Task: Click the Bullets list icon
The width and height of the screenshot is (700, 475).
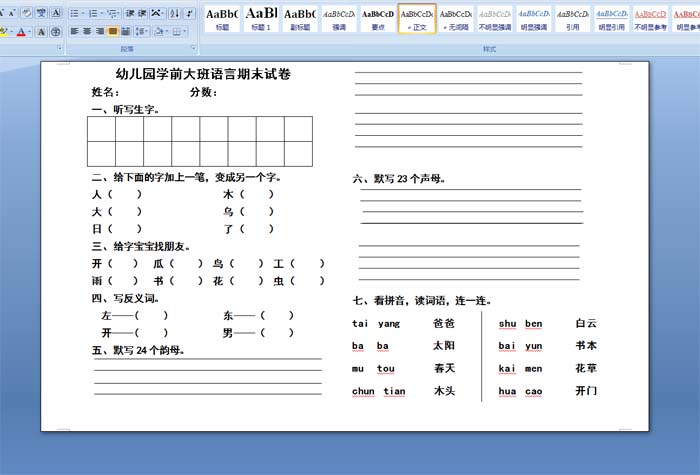Action: (75, 13)
